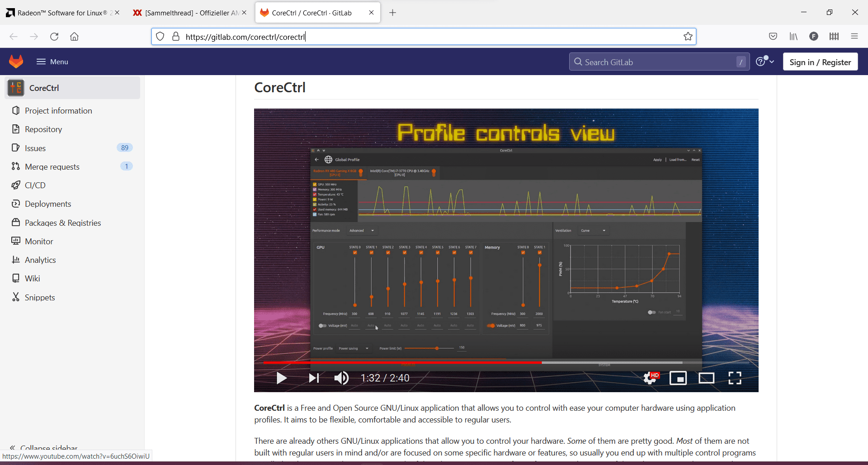Click the search slash shortcut hint
This screenshot has height=465, width=868.
[x=741, y=62]
